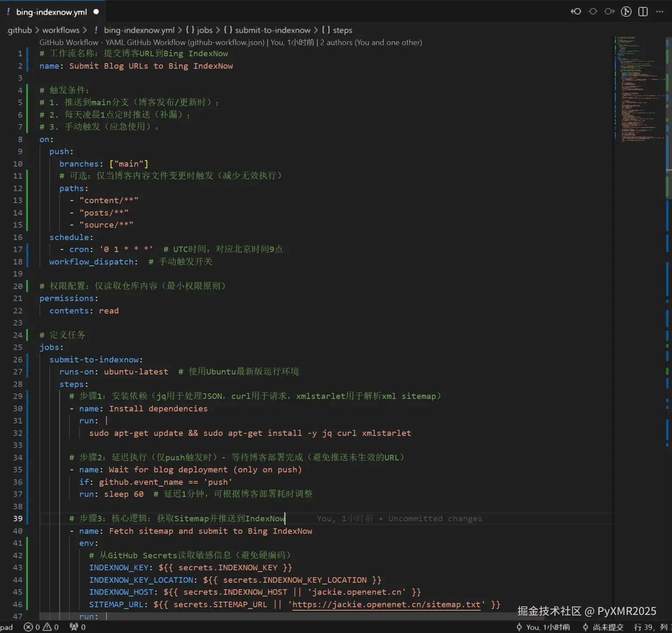
Task: Open the workflows breadcrumb folder
Action: (x=61, y=30)
